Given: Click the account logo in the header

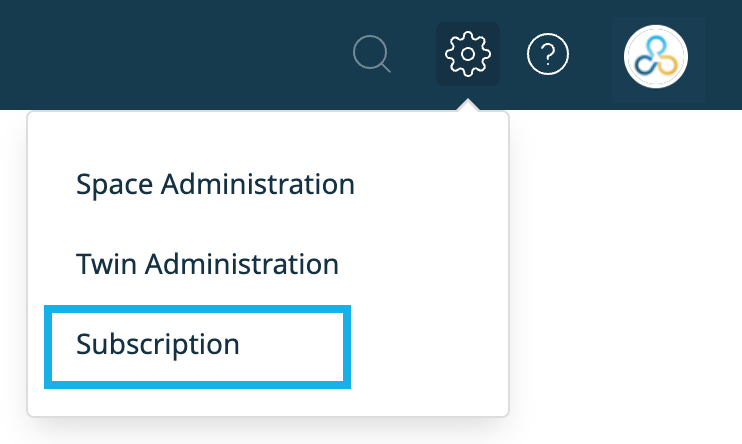Looking at the screenshot, I should [x=656, y=57].
